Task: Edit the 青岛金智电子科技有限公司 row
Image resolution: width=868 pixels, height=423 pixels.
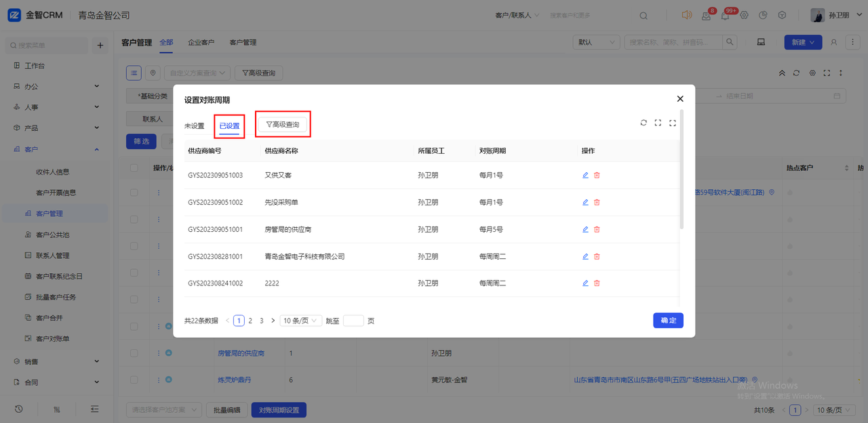Action: point(585,256)
